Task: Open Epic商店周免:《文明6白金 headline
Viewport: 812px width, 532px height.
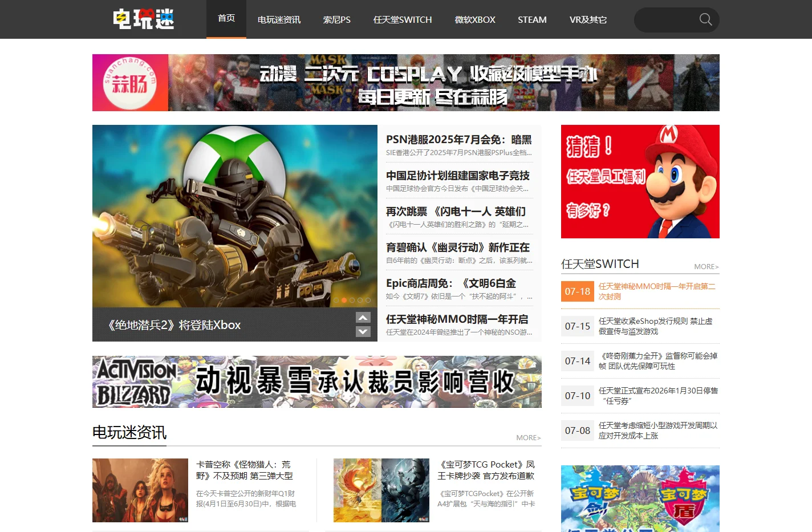Action: coord(451,283)
